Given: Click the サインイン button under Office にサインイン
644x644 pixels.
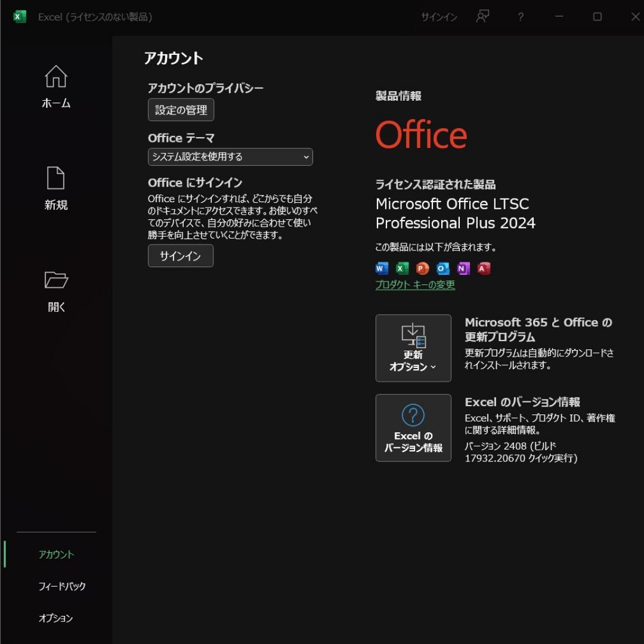Looking at the screenshot, I should [180, 256].
